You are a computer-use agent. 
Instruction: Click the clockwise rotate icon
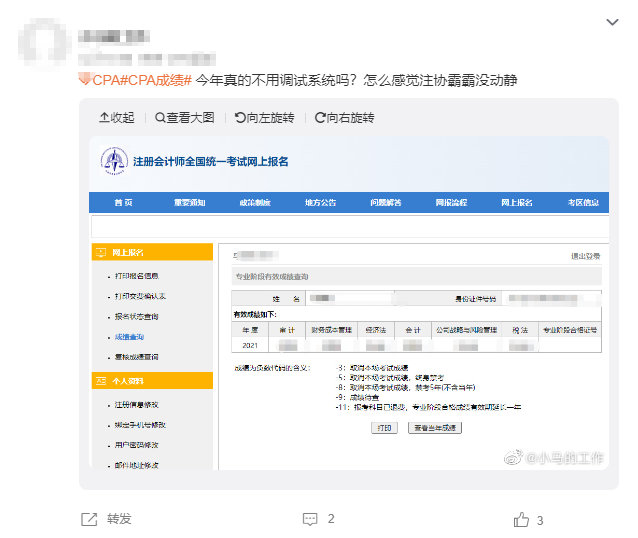[320, 118]
